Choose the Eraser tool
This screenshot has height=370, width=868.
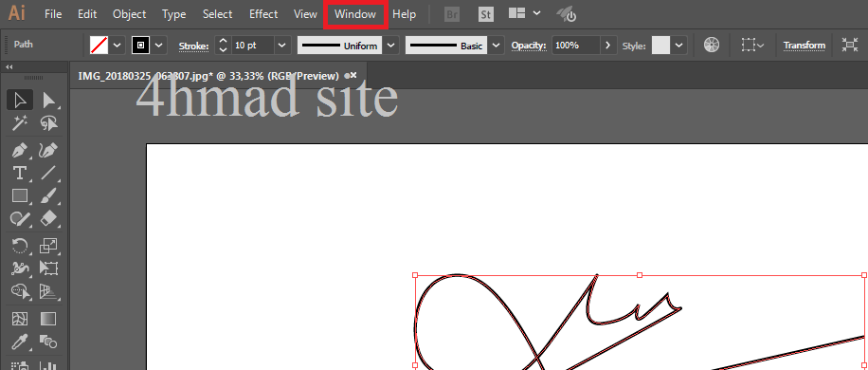click(x=48, y=218)
